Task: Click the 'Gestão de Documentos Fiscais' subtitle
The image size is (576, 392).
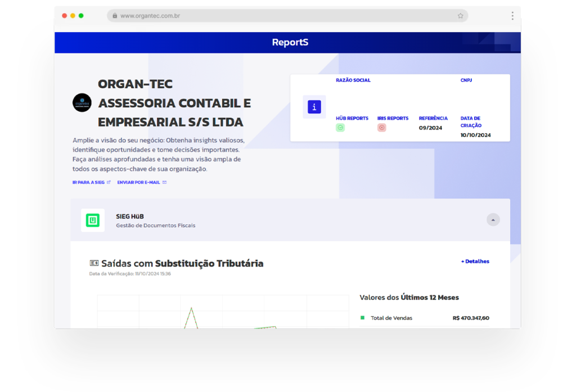Action: [x=155, y=225]
